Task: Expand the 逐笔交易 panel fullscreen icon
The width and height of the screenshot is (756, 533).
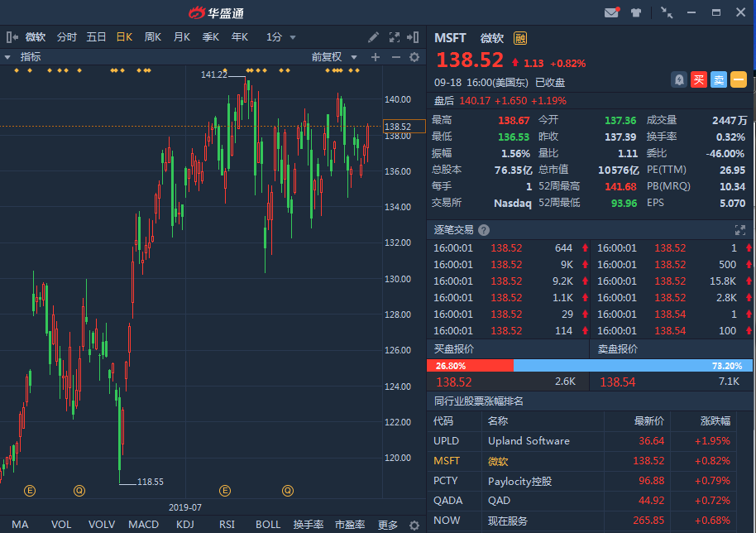Action: coord(740,230)
